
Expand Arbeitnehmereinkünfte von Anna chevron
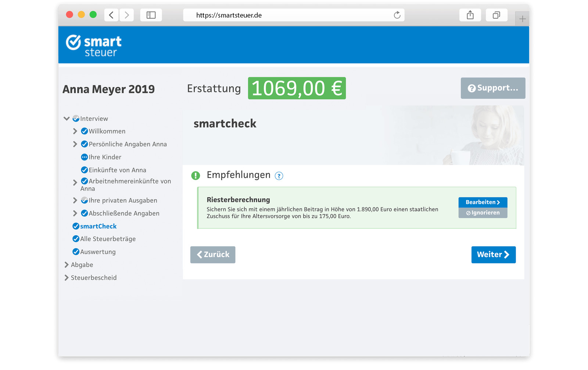click(75, 182)
